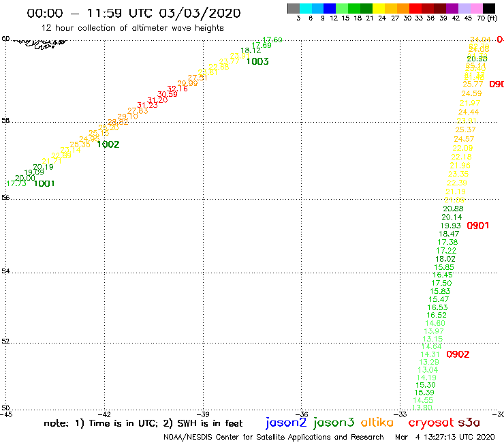Viewport: 504px width, 443px height.
Task: Click the longitude axis label -36
Action: pos(302,414)
